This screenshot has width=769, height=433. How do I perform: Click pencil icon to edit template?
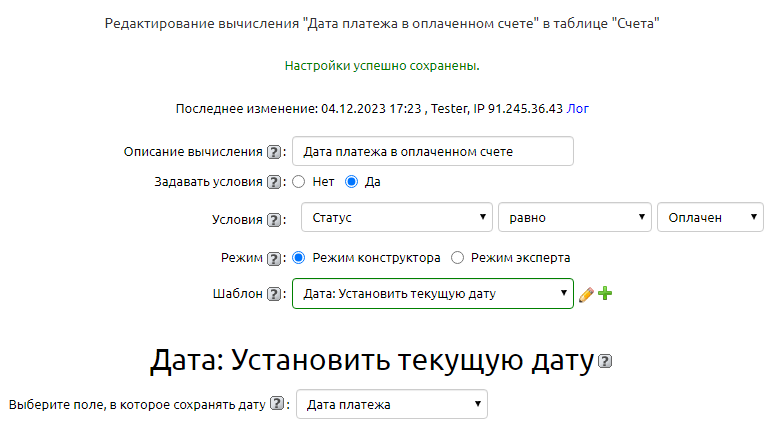(586, 294)
